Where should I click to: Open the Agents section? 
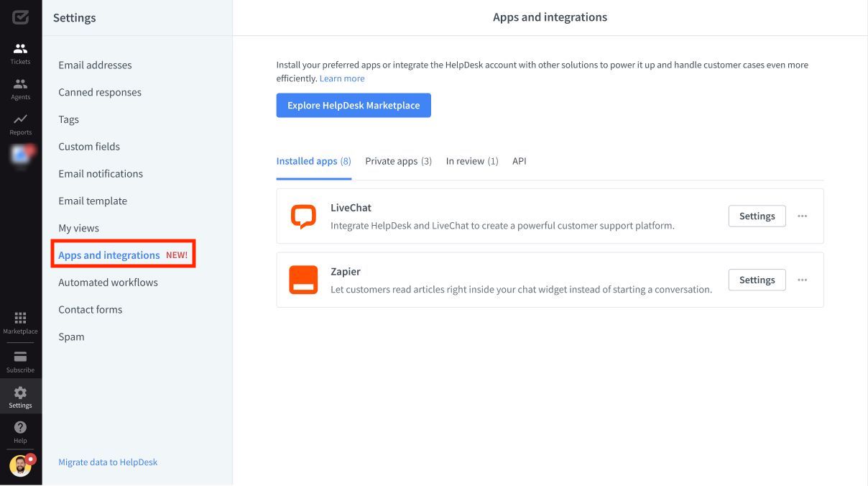click(20, 88)
